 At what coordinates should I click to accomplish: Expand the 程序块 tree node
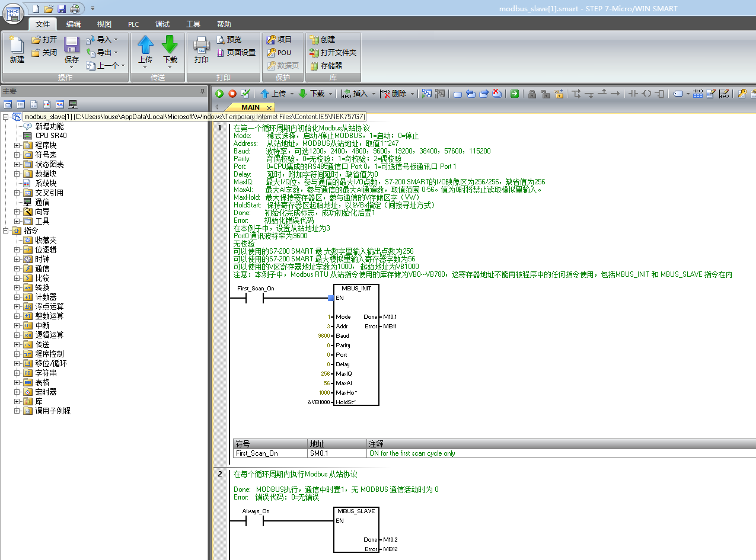(x=17, y=145)
